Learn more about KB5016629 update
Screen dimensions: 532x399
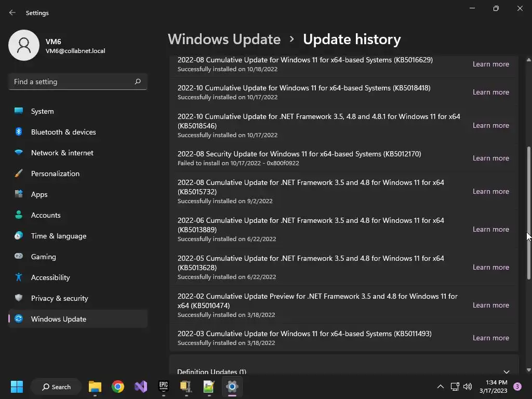(x=490, y=64)
